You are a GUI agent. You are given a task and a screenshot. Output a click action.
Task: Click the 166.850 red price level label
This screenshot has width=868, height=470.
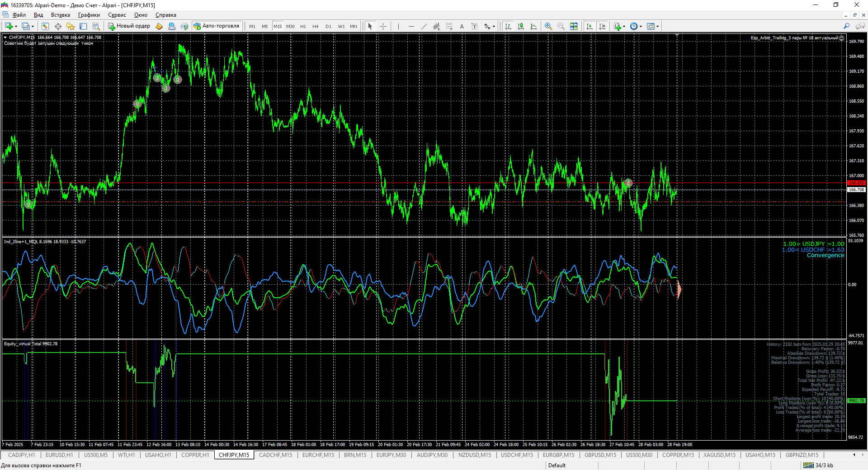tap(856, 183)
